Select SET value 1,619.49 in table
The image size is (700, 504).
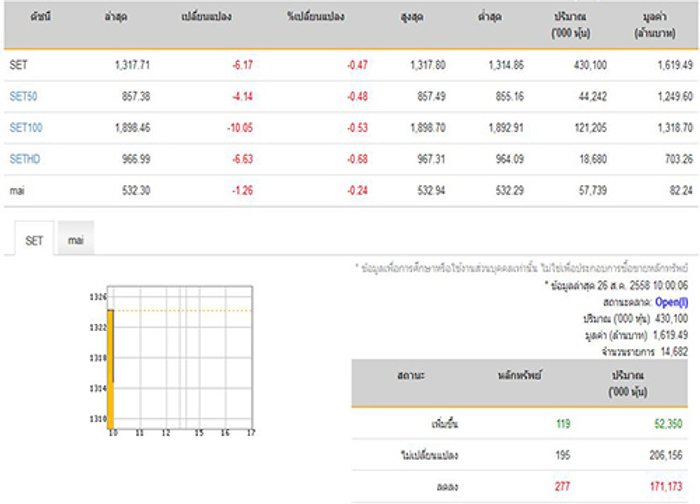[675, 65]
